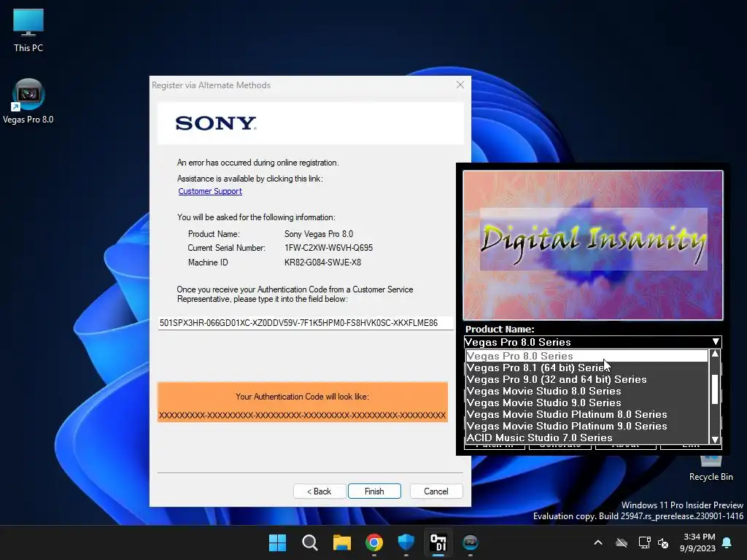Show hidden system tray icons
Image resolution: width=747 pixels, height=560 pixels.
tap(598, 542)
